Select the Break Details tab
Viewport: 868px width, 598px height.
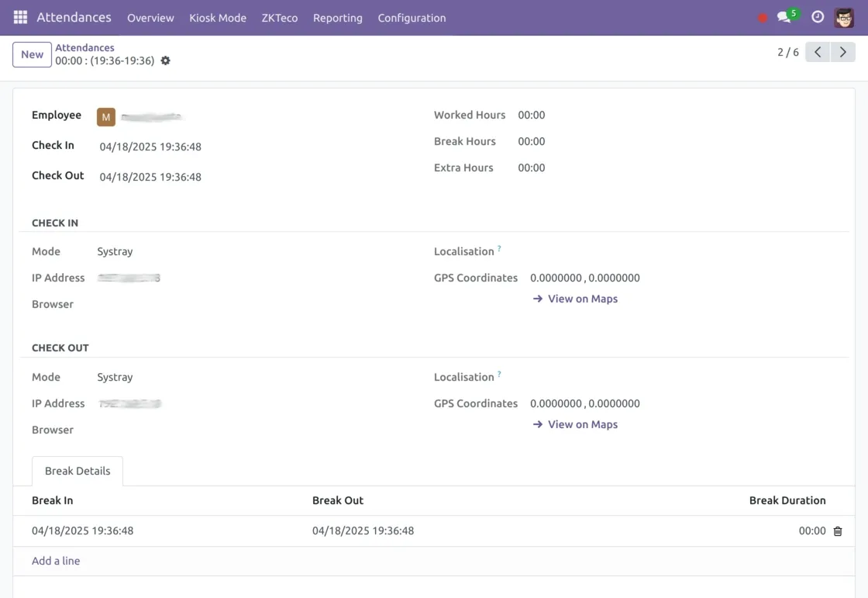[x=77, y=471]
